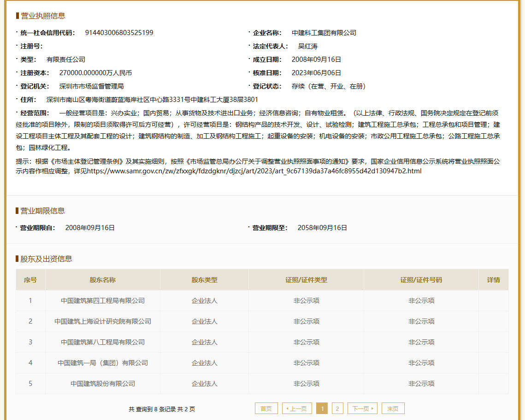Click the 营业期限自 start date value

(90, 228)
